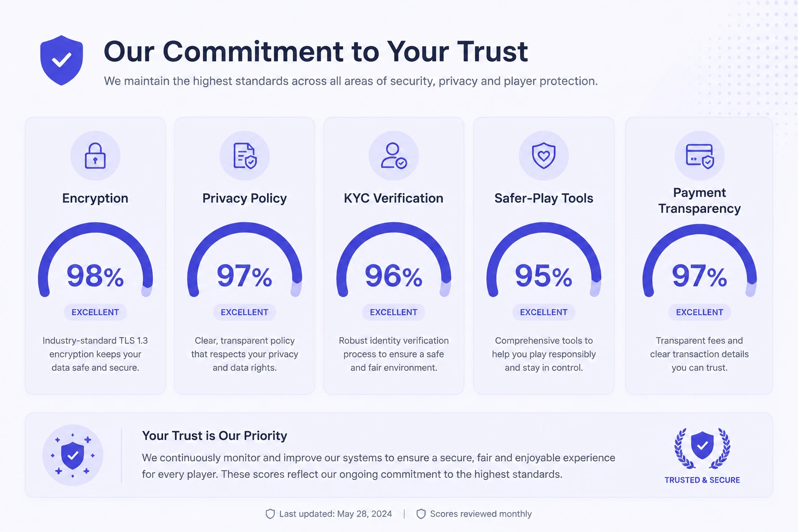Click the Safer-Play Tools heart shield icon
Image resolution: width=798 pixels, height=532 pixels.
pyautogui.click(x=544, y=156)
